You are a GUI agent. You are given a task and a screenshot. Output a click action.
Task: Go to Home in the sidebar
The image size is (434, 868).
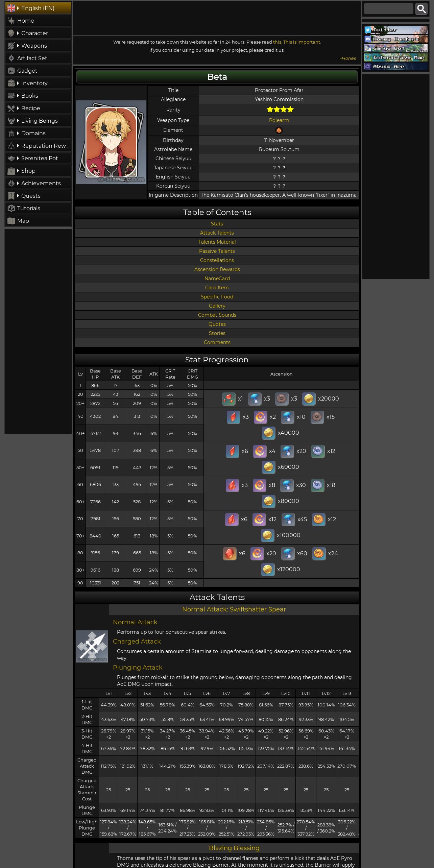38,21
